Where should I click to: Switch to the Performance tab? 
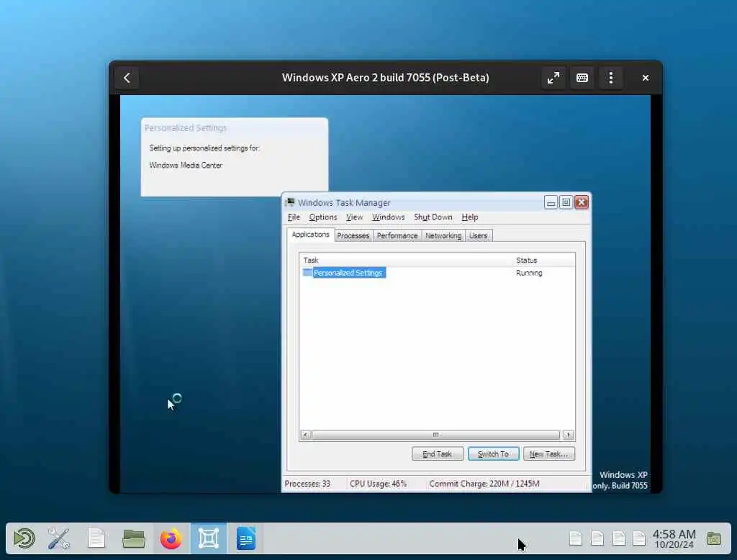click(397, 235)
